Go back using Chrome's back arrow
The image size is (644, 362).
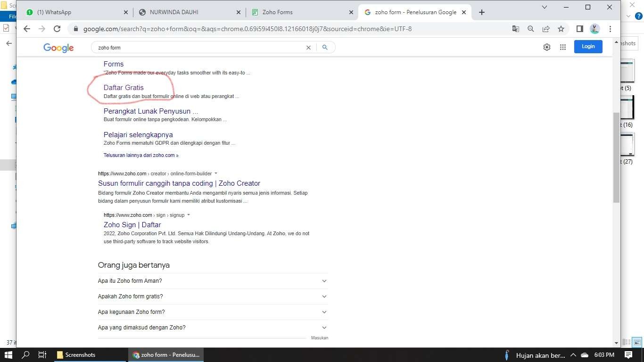[x=27, y=29]
